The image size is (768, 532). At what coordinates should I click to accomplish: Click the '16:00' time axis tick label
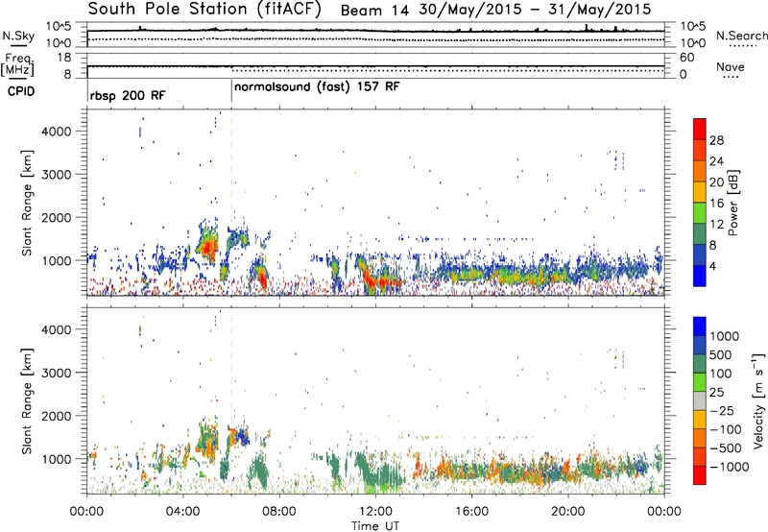pyautogui.click(x=471, y=512)
